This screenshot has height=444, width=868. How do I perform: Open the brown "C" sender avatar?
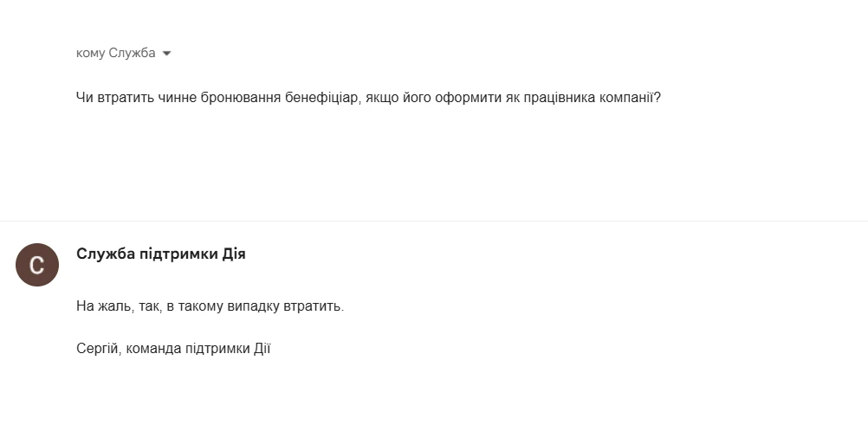37,265
